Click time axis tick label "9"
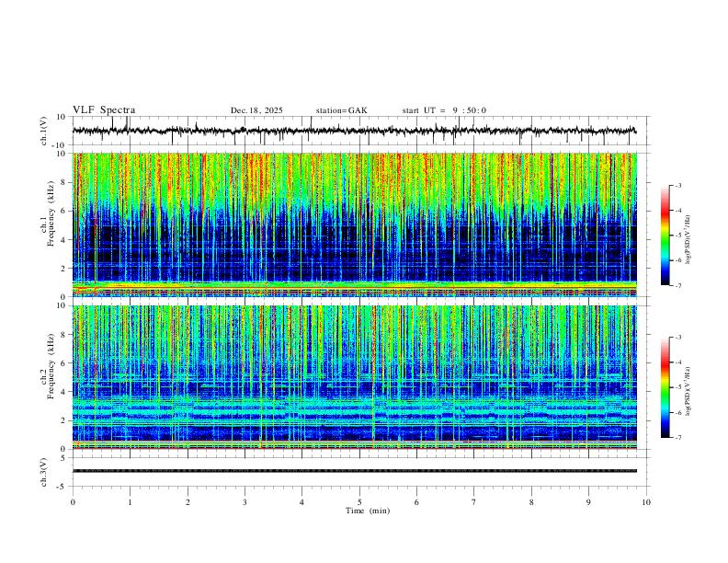 pyautogui.click(x=588, y=502)
